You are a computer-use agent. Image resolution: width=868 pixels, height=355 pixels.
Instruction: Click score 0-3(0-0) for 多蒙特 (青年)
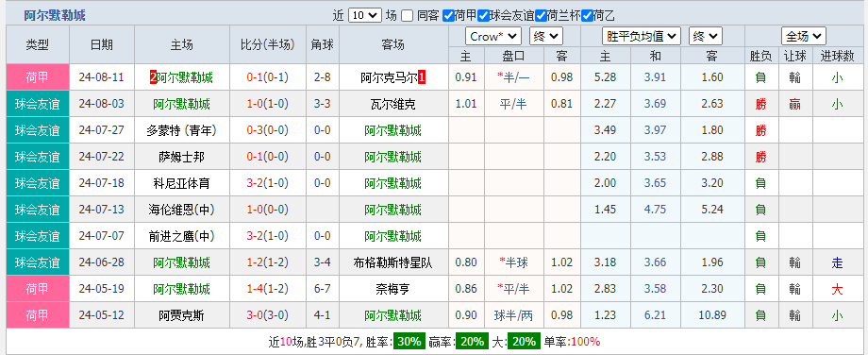[x=268, y=130]
